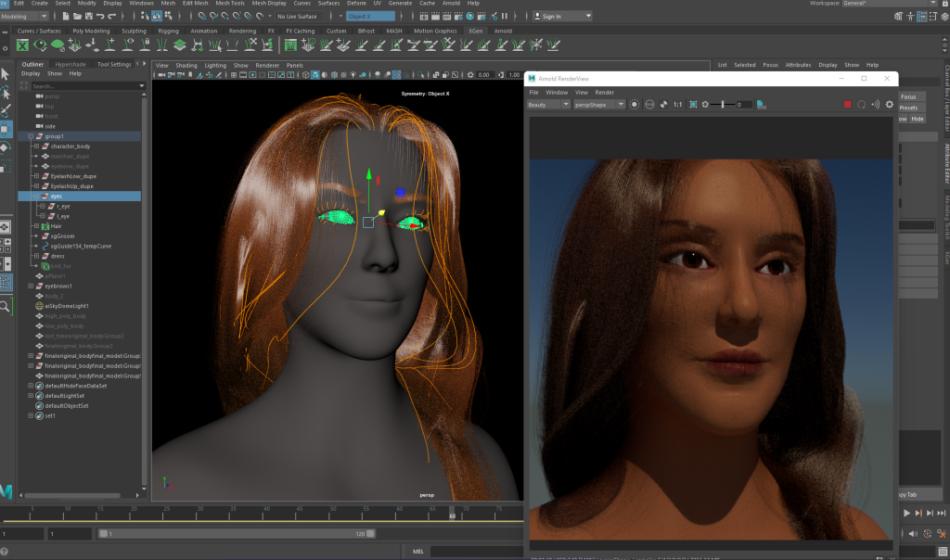Click the 1:1 zoom icon in RenderView

click(x=677, y=105)
